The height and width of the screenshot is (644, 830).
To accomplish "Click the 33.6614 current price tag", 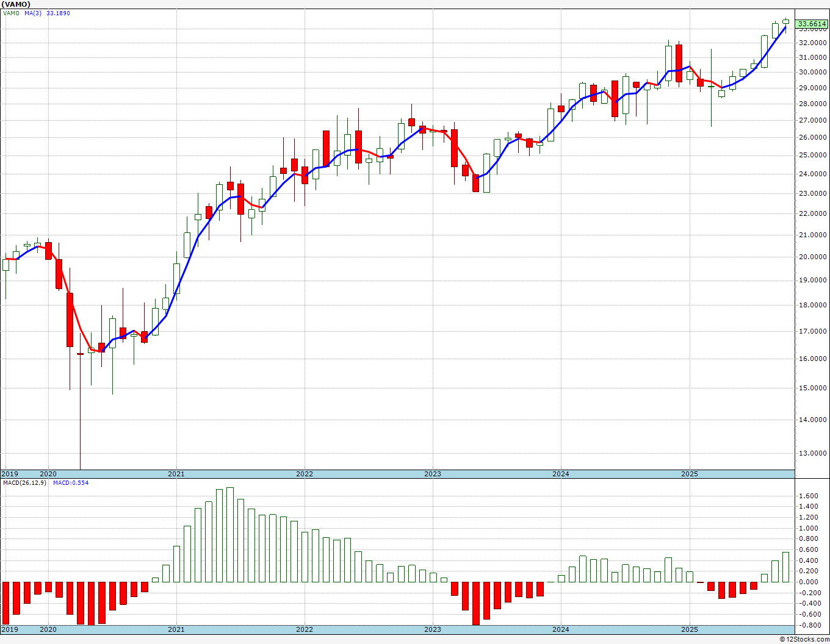I will [812, 24].
